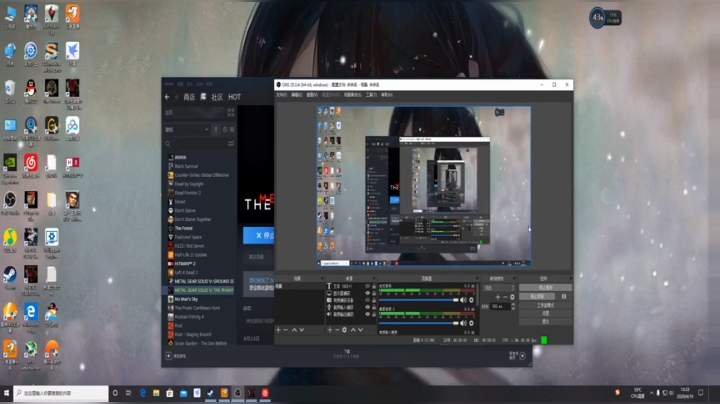Image resolution: width=720 pixels, height=404 pixels.
Task: Pause the recording in OBS controls
Action: pyautogui.click(x=564, y=297)
